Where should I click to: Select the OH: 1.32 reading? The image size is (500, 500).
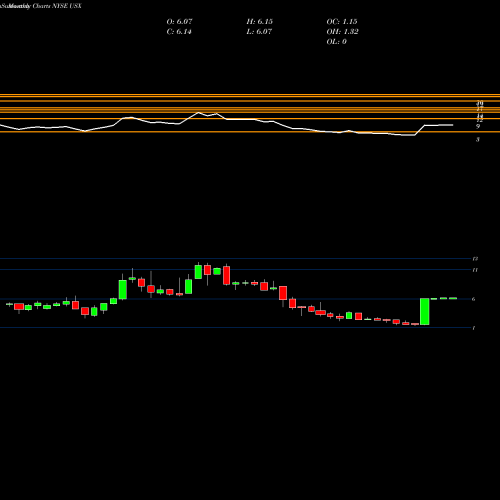342,32
